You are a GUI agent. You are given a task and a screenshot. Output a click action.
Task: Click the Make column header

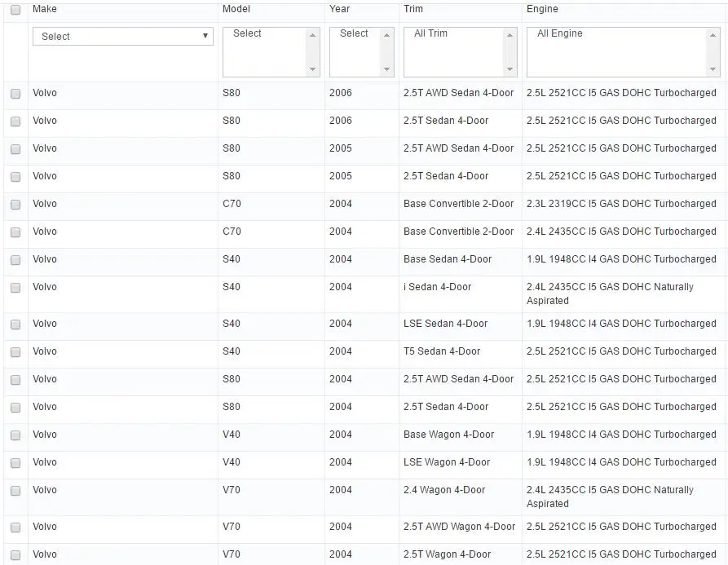click(x=45, y=9)
